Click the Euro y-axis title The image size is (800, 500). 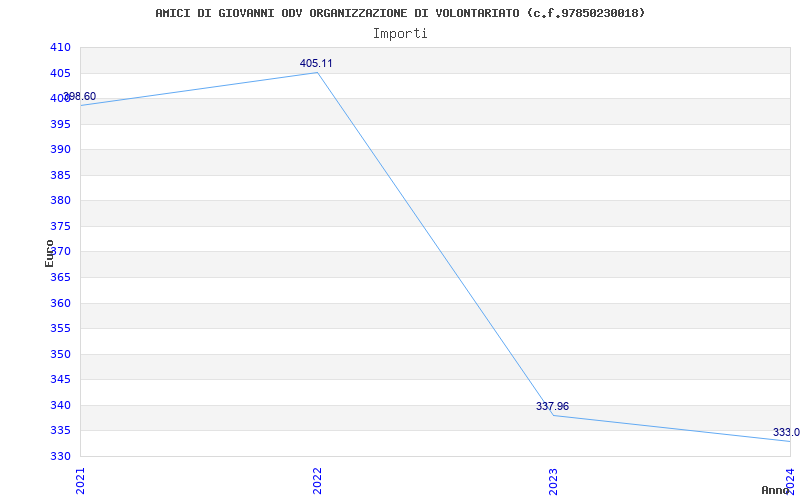pos(49,253)
